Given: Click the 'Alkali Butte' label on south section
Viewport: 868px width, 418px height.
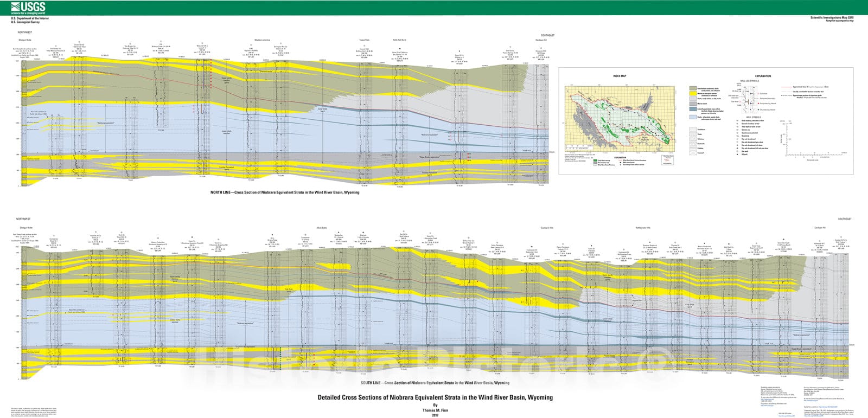Looking at the screenshot, I should [x=321, y=228].
